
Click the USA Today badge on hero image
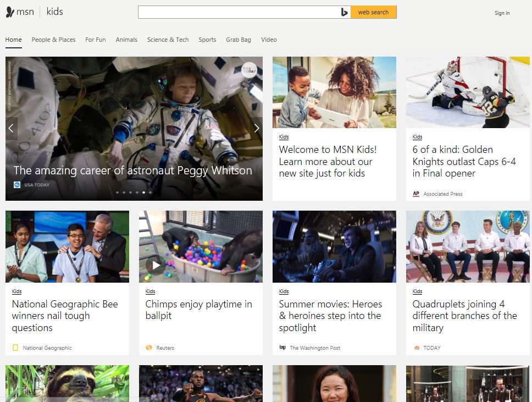pos(249,69)
